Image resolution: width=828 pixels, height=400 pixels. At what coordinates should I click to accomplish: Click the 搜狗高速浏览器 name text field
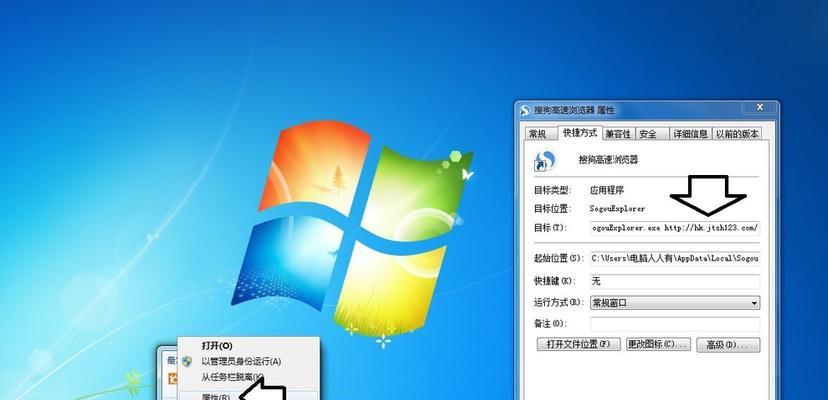608,160
